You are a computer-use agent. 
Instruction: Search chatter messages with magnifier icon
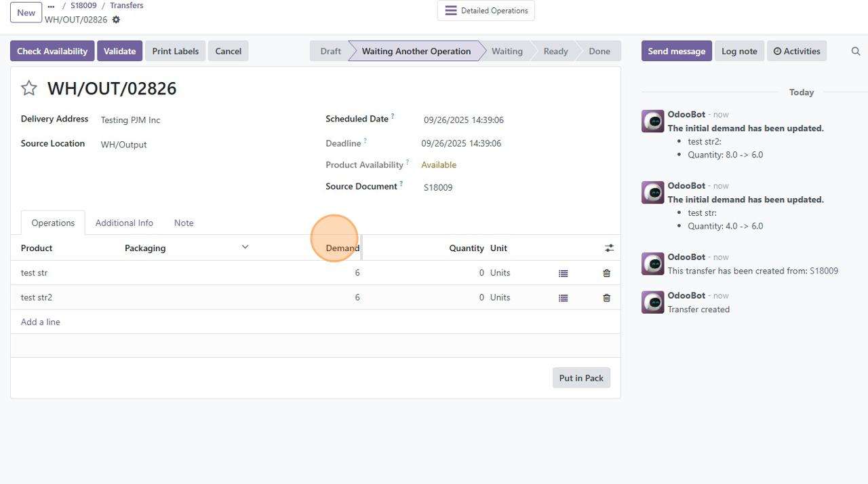pyautogui.click(x=855, y=51)
